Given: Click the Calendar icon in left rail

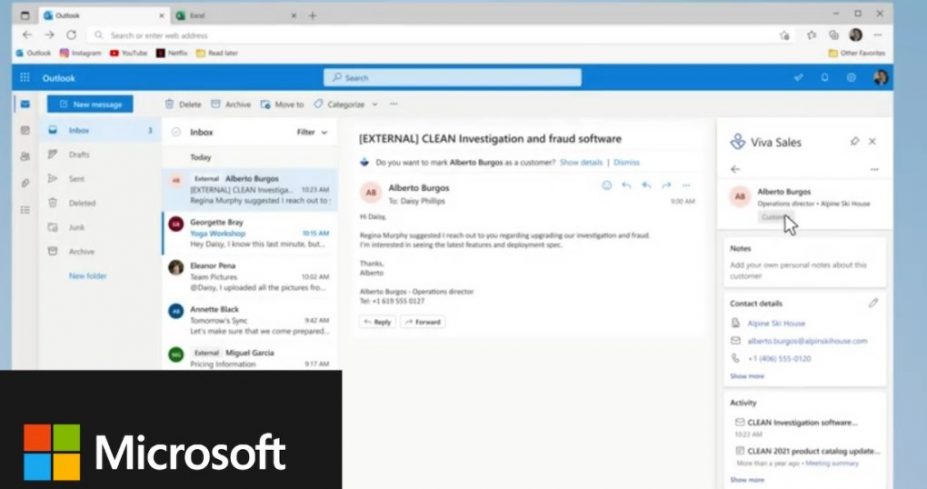Looking at the screenshot, I should click(x=25, y=130).
